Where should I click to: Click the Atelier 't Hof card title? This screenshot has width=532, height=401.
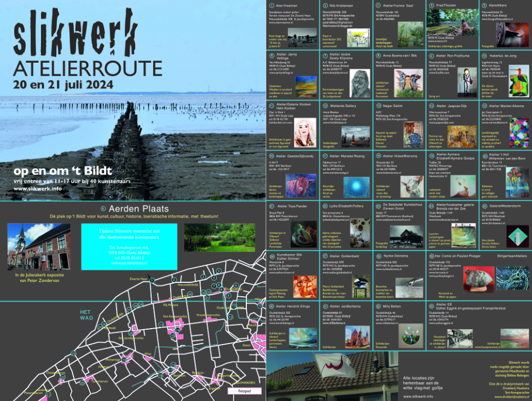(507, 156)
